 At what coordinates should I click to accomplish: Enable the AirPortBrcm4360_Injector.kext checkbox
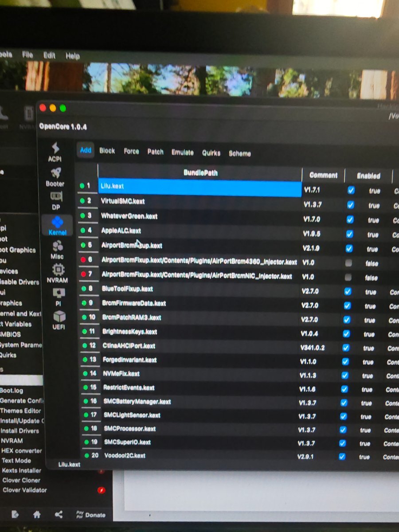349,263
